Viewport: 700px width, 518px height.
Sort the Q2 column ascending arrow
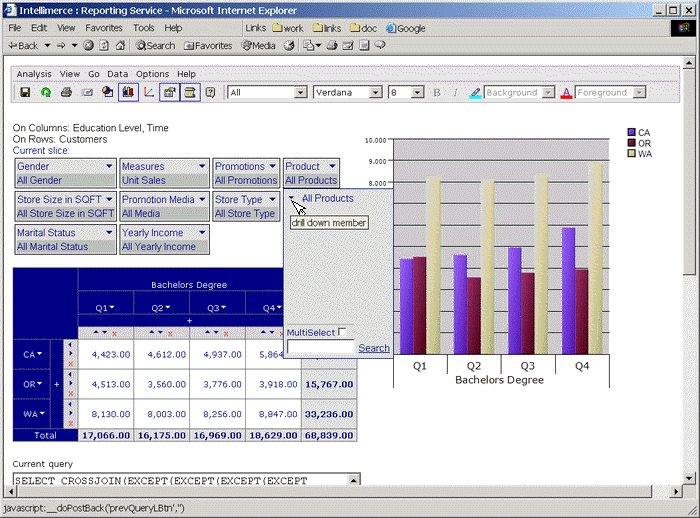click(152, 333)
